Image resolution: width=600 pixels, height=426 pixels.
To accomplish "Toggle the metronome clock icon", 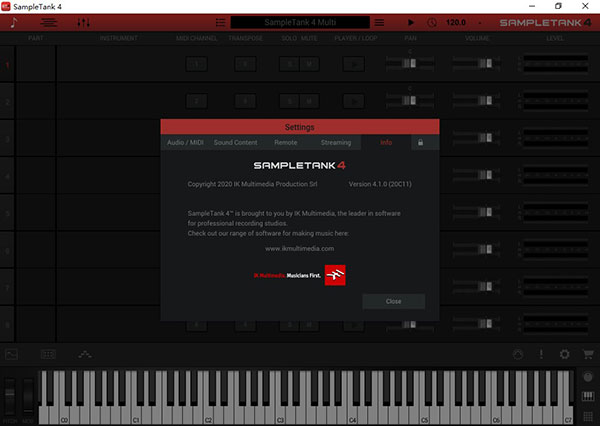I will [x=432, y=23].
